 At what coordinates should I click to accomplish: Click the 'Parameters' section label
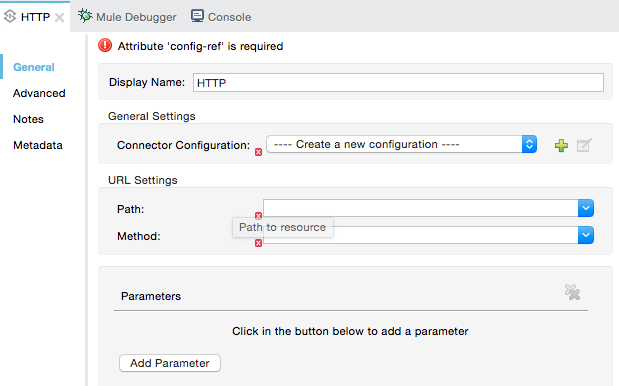(x=151, y=296)
